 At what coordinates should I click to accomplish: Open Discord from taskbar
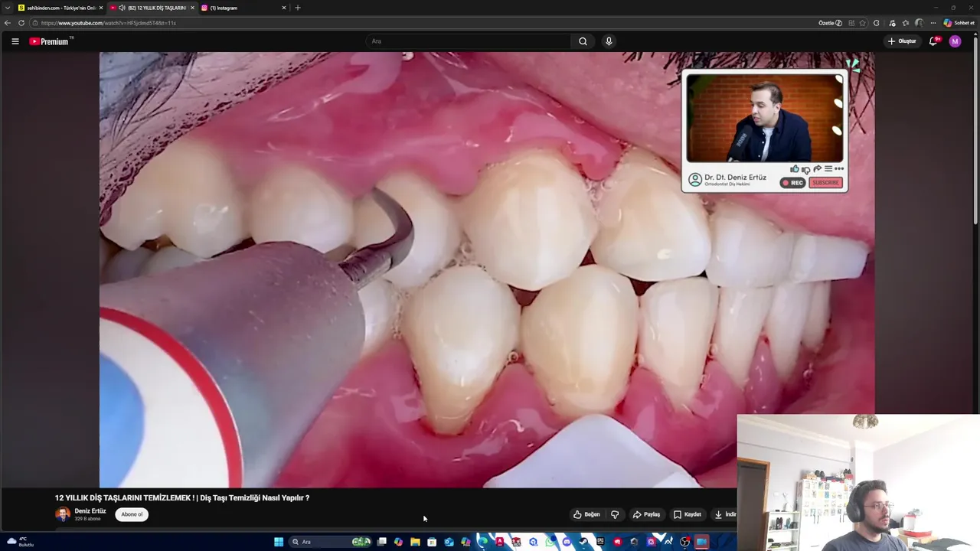pos(567,542)
